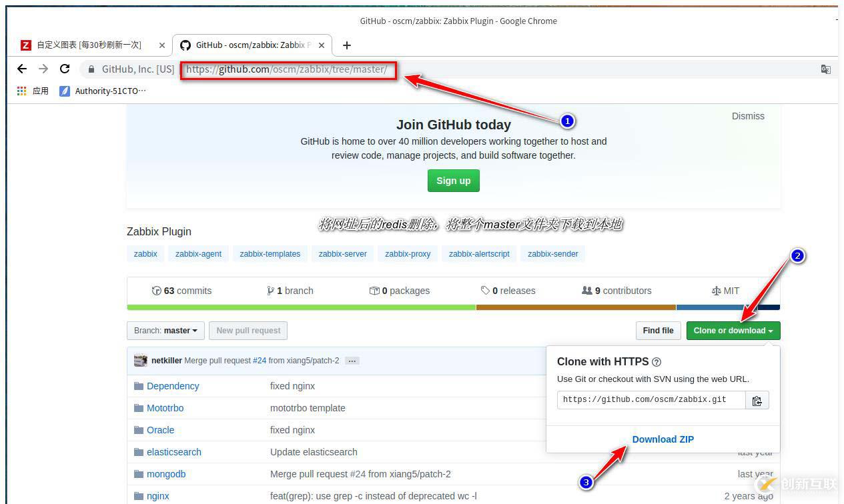Image resolution: width=844 pixels, height=504 pixels.
Task: View the 9 contributors list
Action: coord(616,291)
